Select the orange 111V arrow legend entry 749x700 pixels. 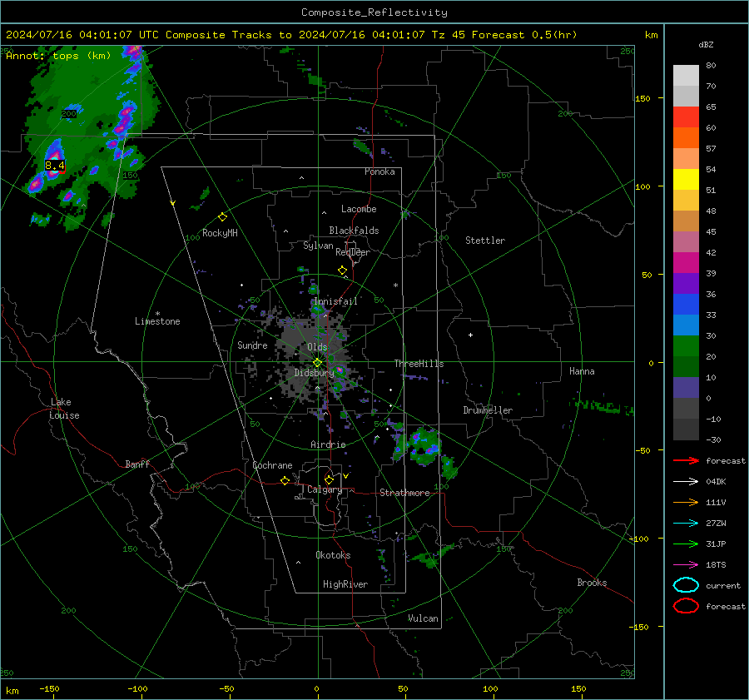[686, 502]
